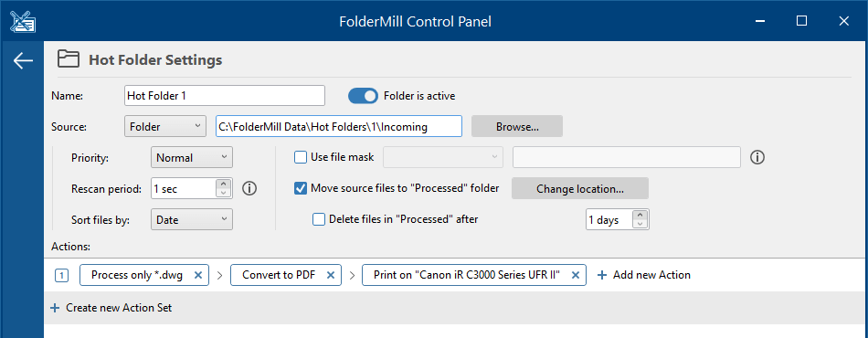Click the Browse button
Image resolution: width=868 pixels, height=338 pixels.
tap(517, 127)
